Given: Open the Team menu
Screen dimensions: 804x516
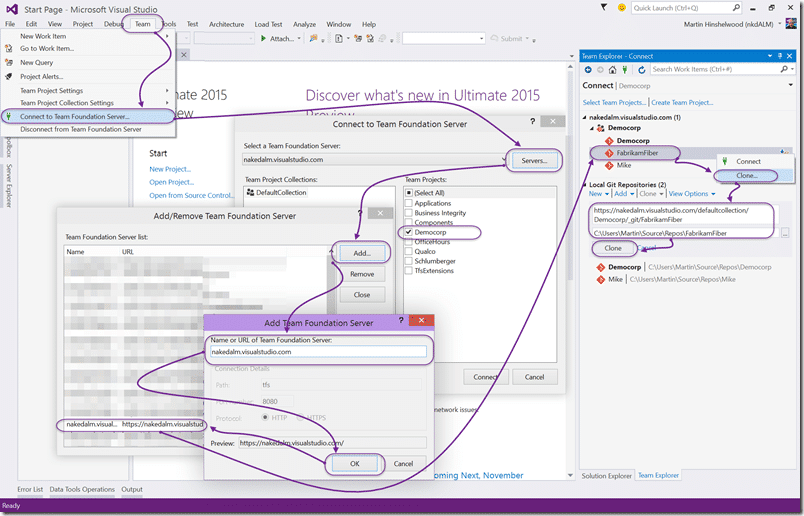Looking at the screenshot, I should tap(143, 24).
